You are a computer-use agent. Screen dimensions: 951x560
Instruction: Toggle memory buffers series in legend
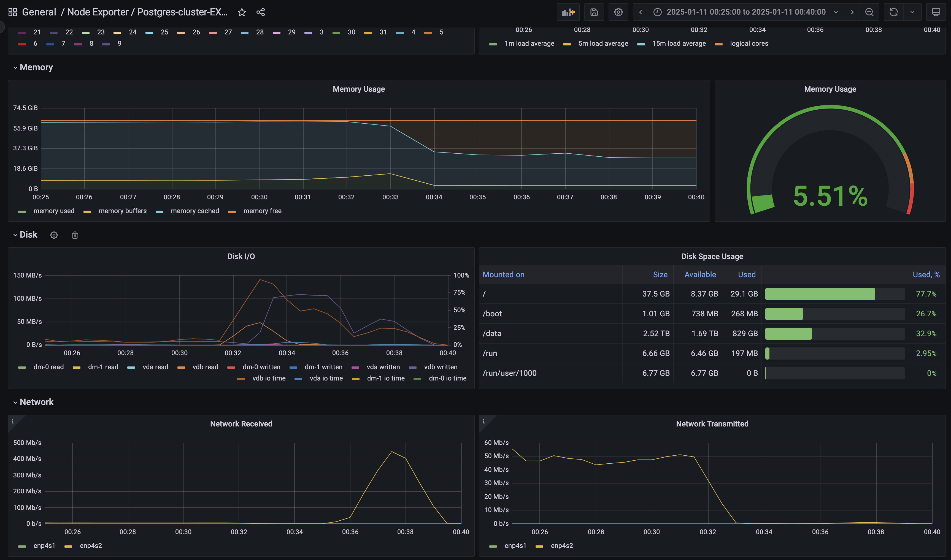tap(122, 211)
